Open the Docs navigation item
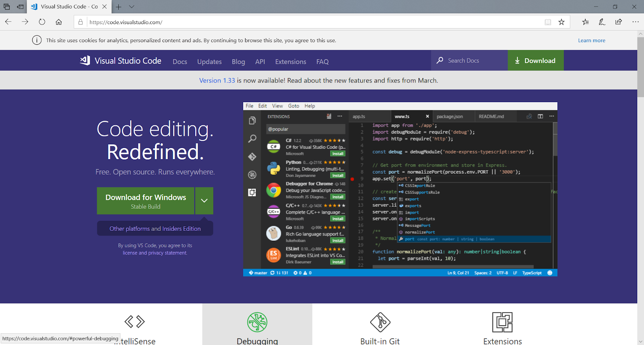644x345 pixels. coord(180,62)
